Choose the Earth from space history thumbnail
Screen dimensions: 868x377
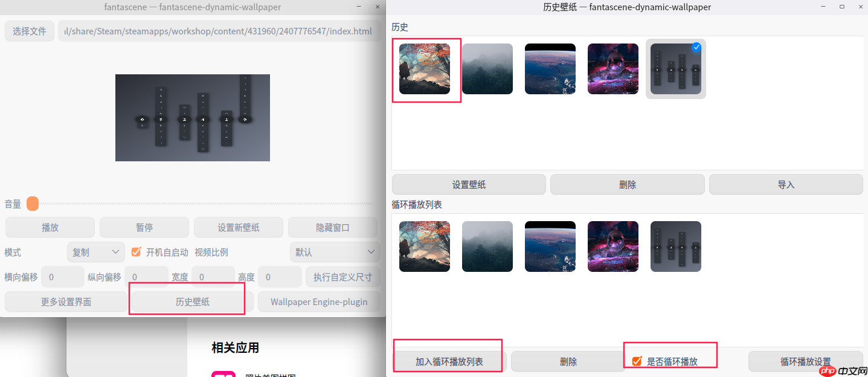tap(550, 69)
